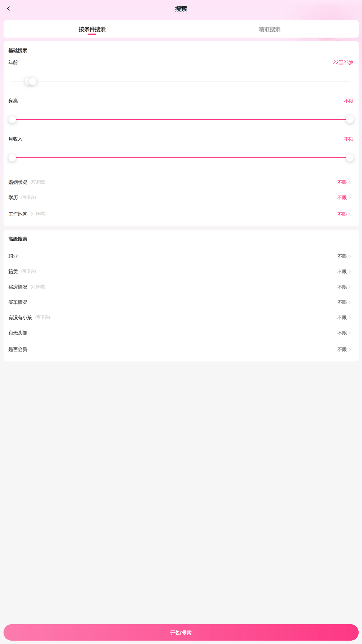
Task: Open 婚姻状况 options chevron
Action: click(x=349, y=182)
